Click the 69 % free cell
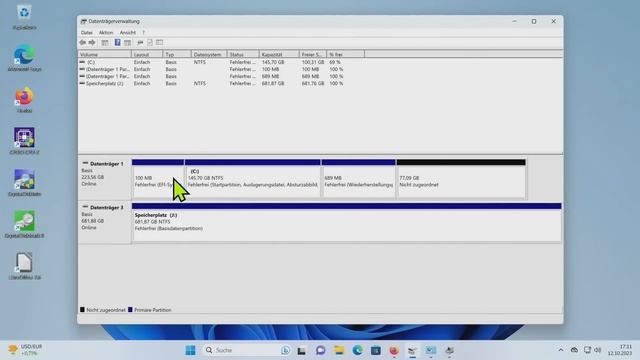Viewport: 640px width, 360px height. point(335,62)
